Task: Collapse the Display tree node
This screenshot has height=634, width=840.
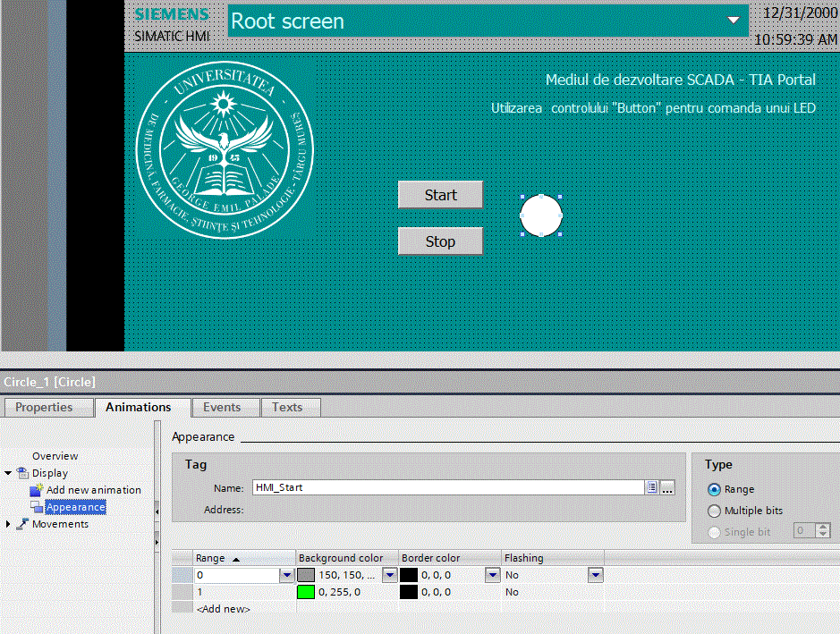Action: pyautogui.click(x=8, y=473)
